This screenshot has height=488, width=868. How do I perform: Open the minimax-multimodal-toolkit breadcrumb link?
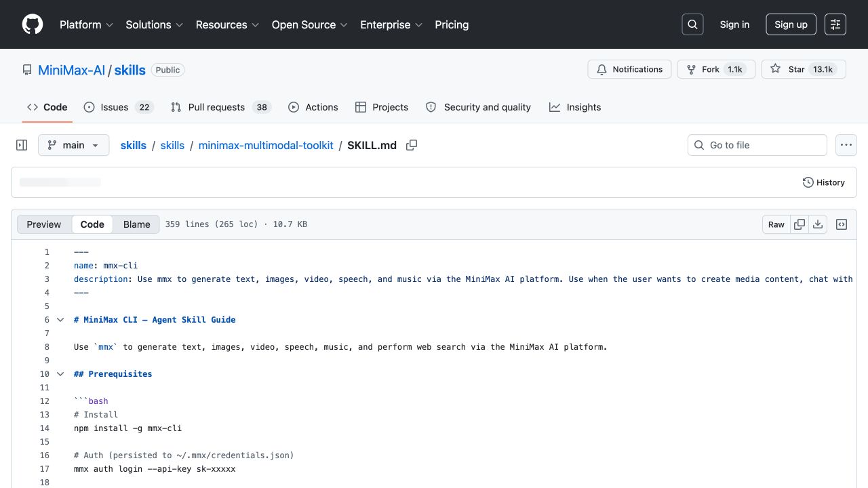(x=266, y=145)
